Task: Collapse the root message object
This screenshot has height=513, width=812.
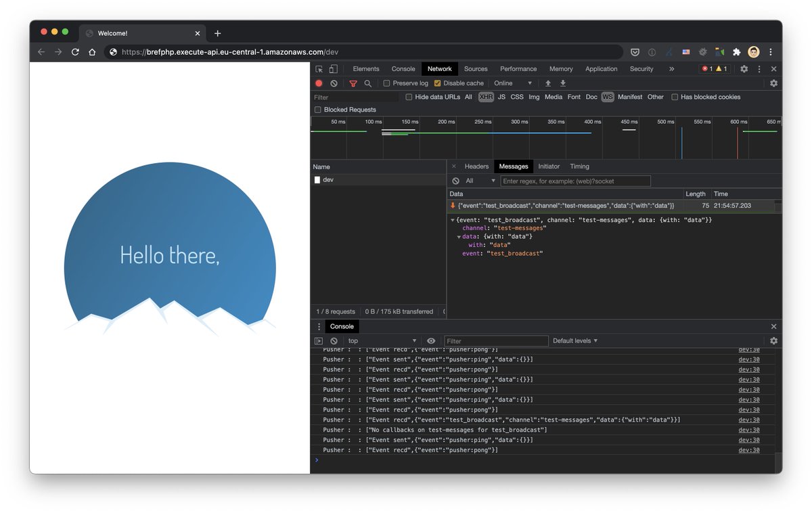Action: [x=453, y=220]
